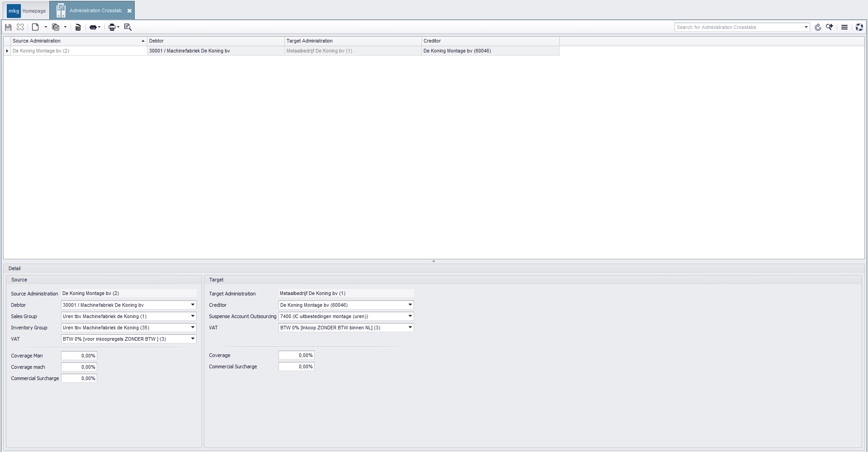The width and height of the screenshot is (868, 452).
Task: Click the Source Commercial Surcharge field
Action: tap(79, 378)
